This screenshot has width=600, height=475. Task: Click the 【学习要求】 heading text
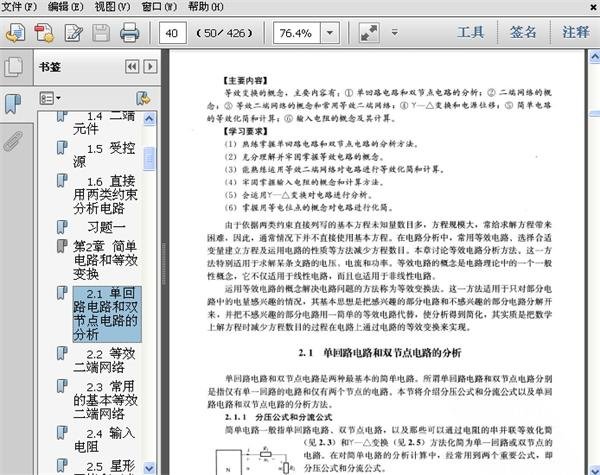(245, 131)
